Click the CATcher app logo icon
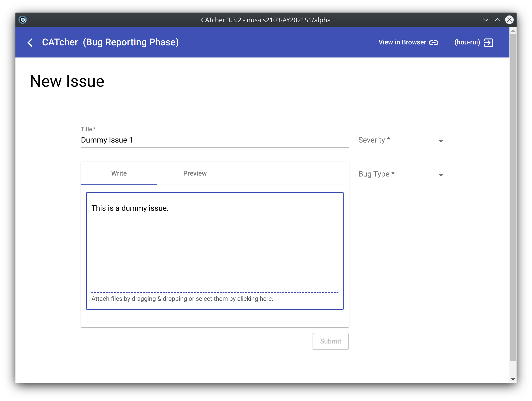The image size is (532, 401). [23, 20]
